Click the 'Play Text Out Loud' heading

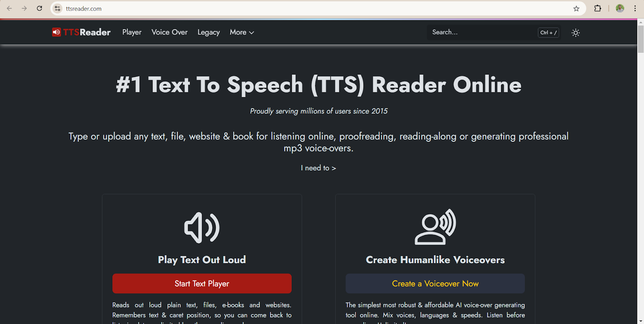tap(202, 260)
